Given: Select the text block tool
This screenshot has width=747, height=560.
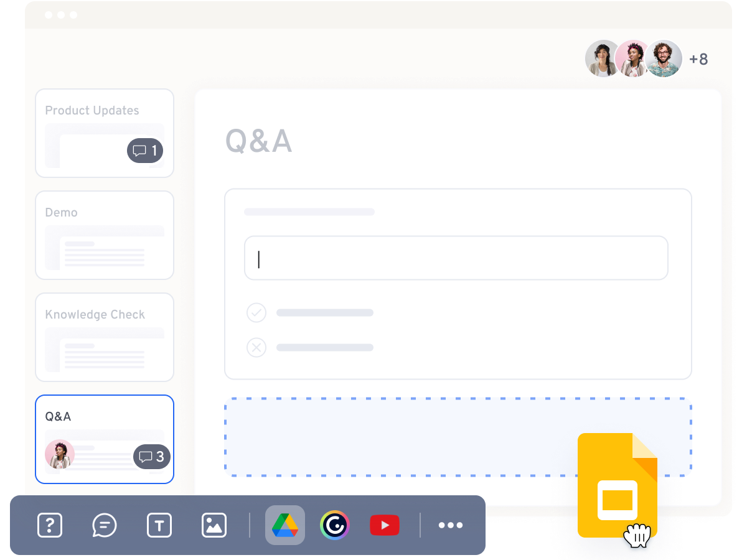Looking at the screenshot, I should (159, 525).
